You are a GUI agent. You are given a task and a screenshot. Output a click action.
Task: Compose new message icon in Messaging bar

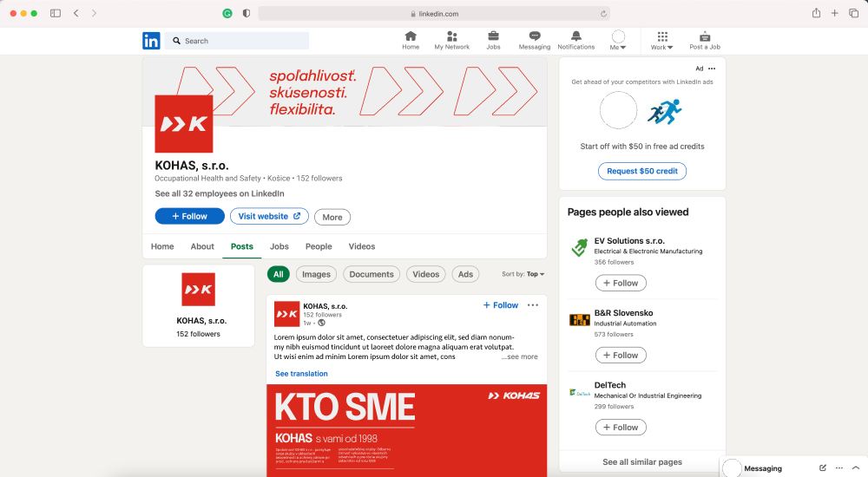[823, 468]
